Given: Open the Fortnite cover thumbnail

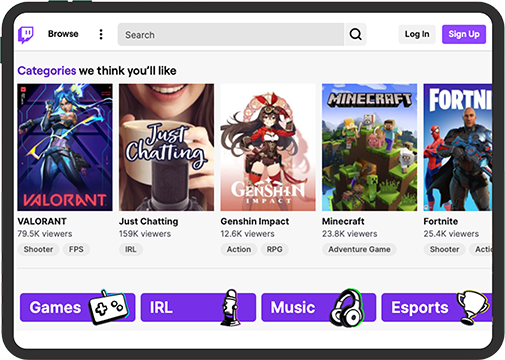Looking at the screenshot, I should click(x=458, y=147).
